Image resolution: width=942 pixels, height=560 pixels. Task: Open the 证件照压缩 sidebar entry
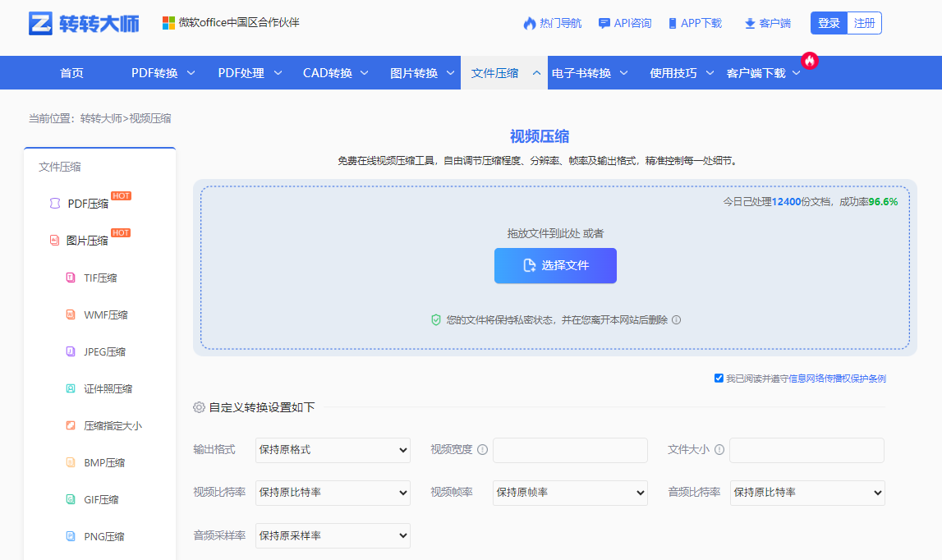coord(108,388)
